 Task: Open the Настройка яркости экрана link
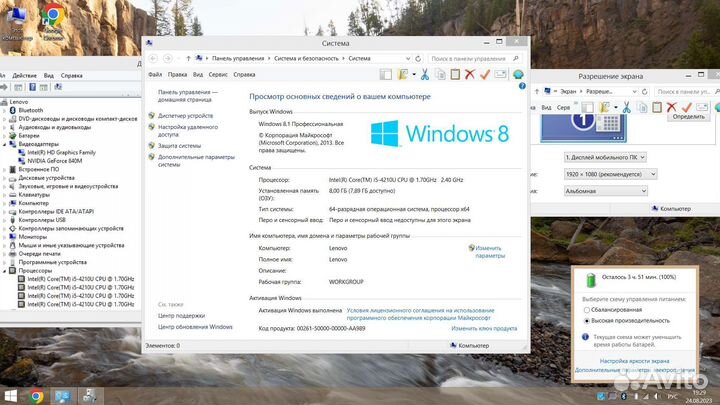click(x=634, y=361)
